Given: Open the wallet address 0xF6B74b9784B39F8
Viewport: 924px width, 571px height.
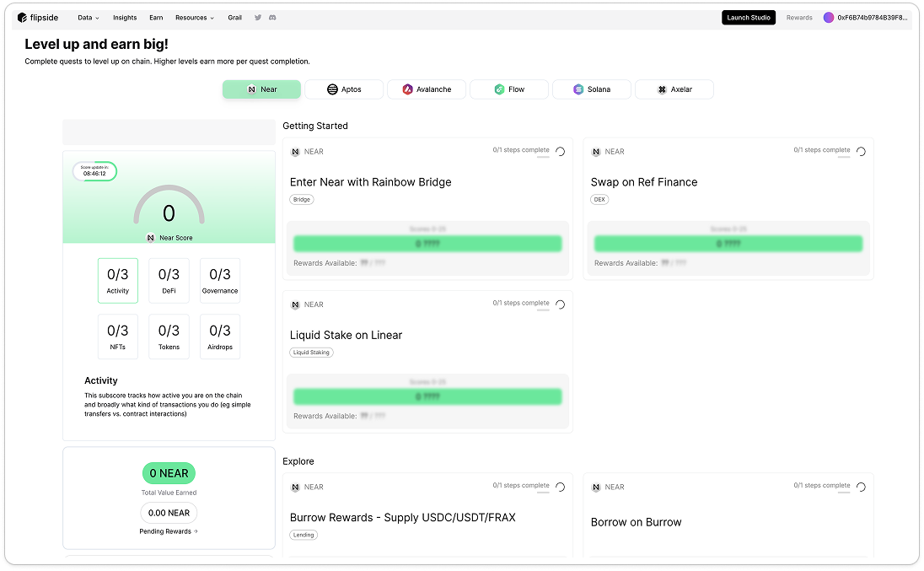Looking at the screenshot, I should 872,18.
